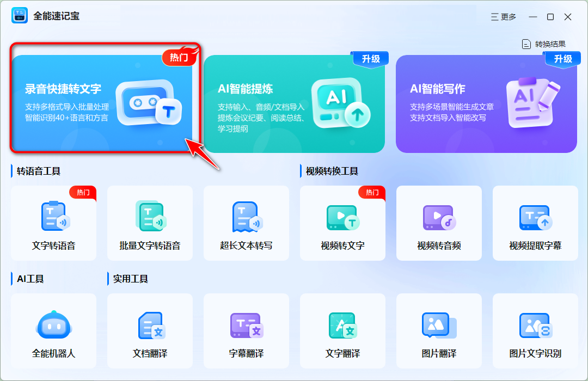Open the 文字翻译 tool icon
Screen dimensions: 588x381
pyautogui.click(x=343, y=325)
